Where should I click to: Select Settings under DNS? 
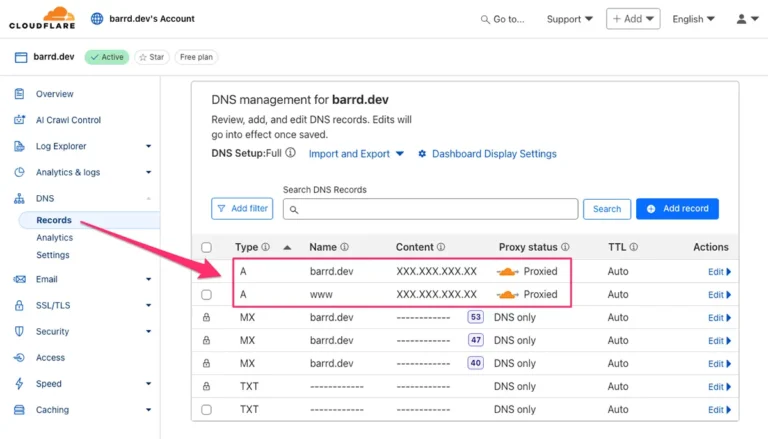pos(53,255)
